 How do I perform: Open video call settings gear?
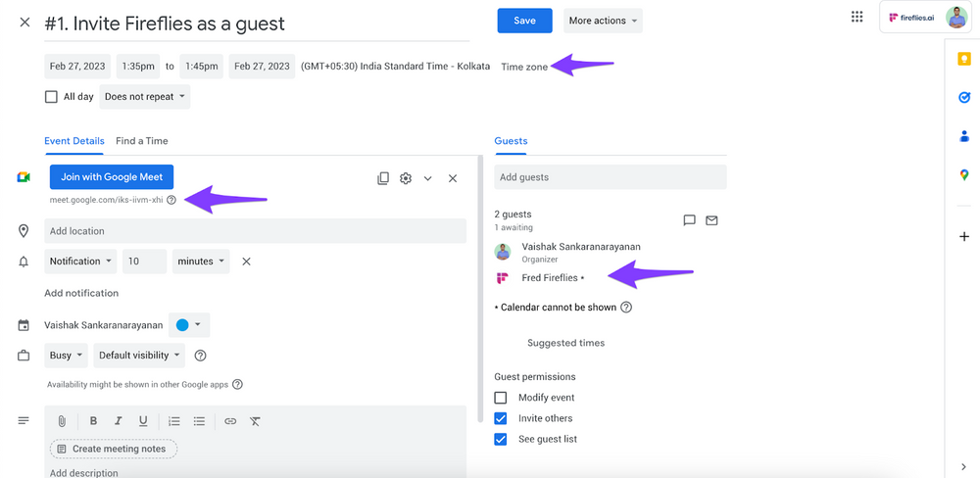pos(406,178)
